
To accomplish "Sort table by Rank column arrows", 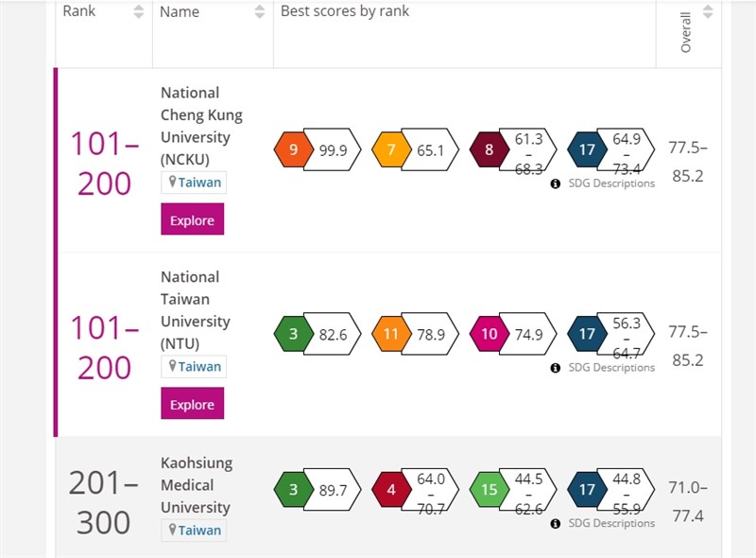I will (138, 11).
